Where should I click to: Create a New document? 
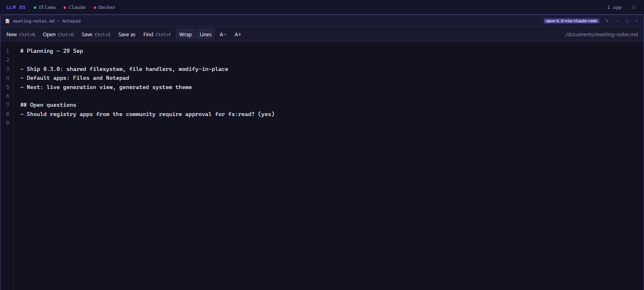coord(21,35)
